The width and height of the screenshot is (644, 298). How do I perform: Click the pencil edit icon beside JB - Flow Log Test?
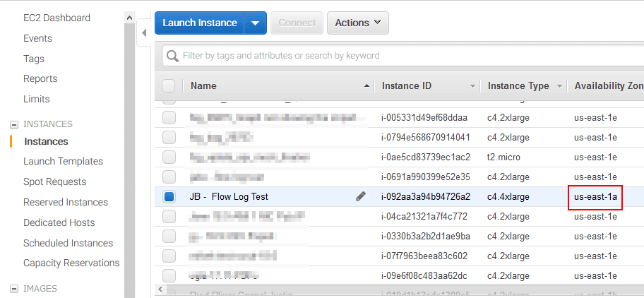pos(361,196)
